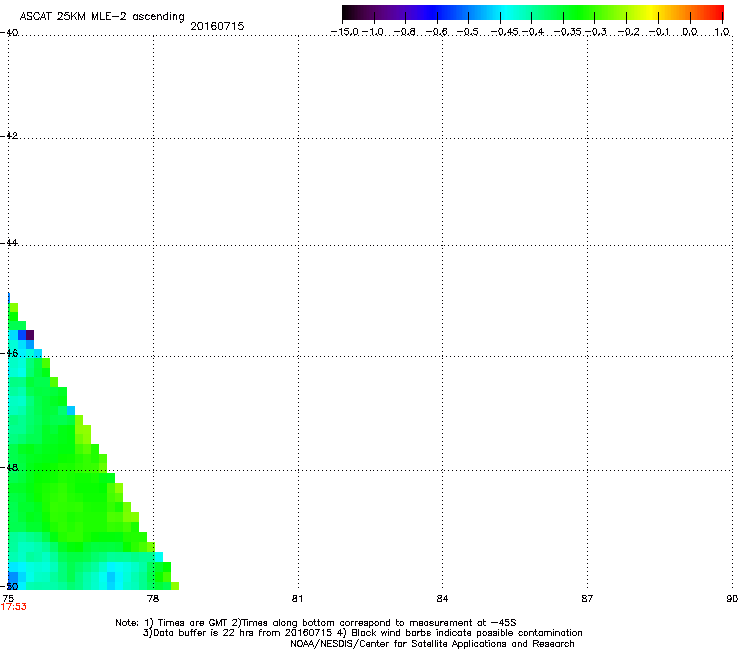Click latitude axis label -44
This screenshot has height=650, width=740.
click(x=9, y=243)
